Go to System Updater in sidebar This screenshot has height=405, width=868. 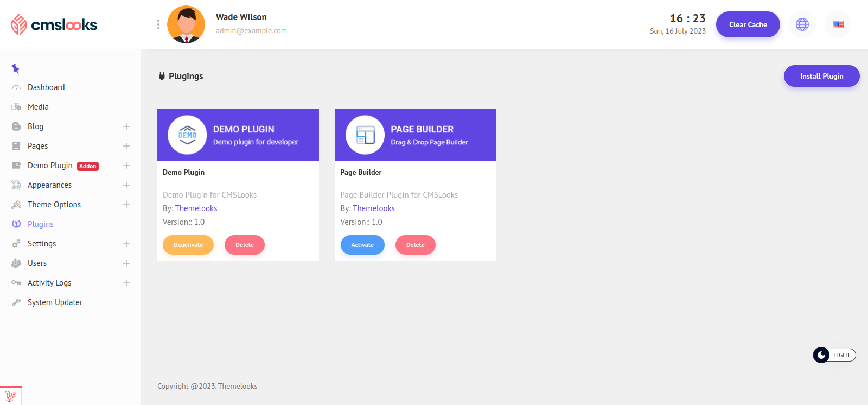pyautogui.click(x=55, y=302)
